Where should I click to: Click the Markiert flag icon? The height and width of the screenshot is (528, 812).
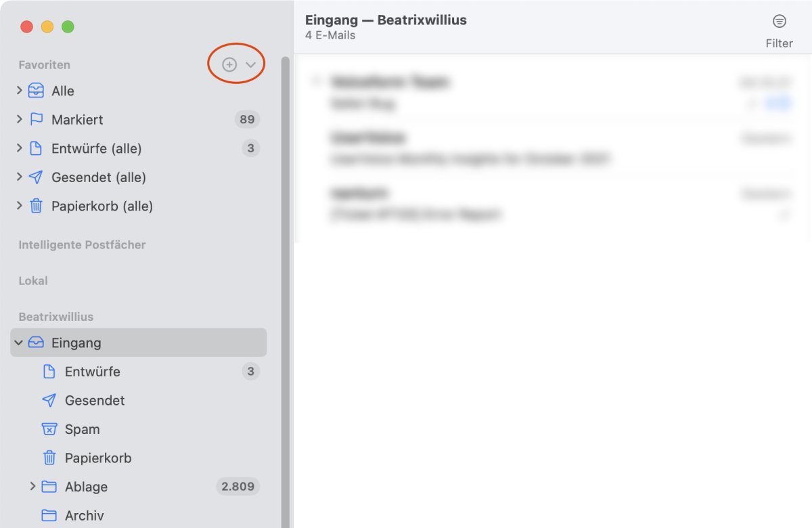[36, 119]
